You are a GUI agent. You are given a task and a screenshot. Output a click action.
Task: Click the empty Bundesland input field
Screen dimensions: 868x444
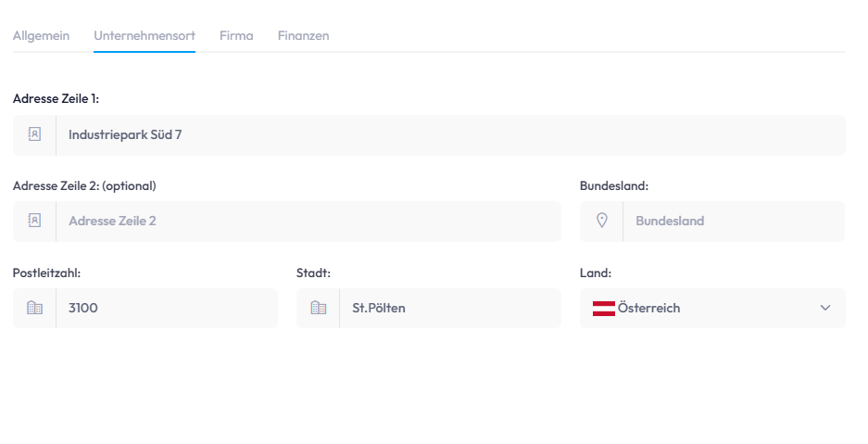coord(733,221)
